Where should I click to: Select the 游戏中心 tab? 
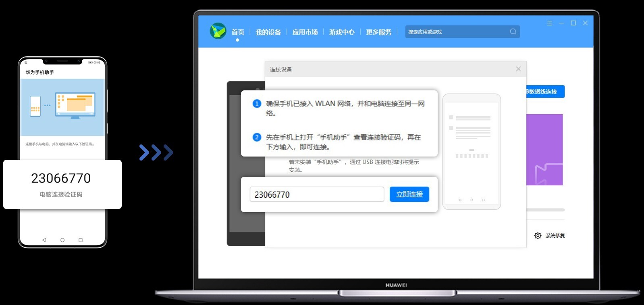342,32
